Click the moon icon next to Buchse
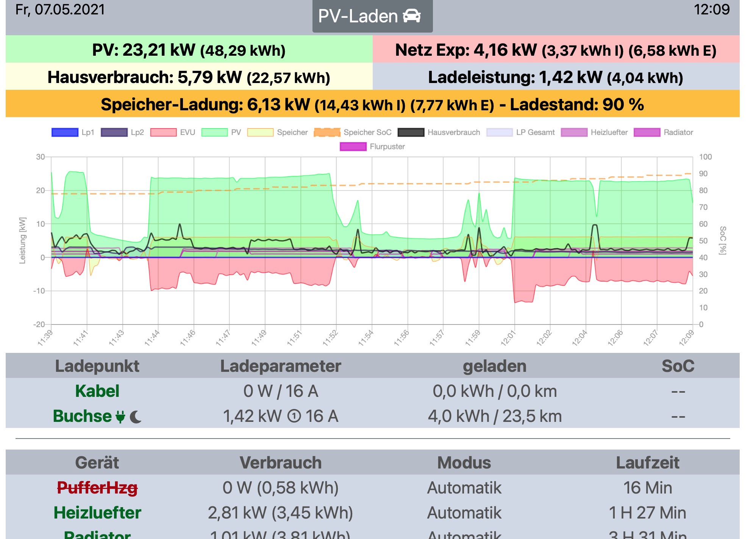This screenshot has width=756, height=539. tap(136, 417)
